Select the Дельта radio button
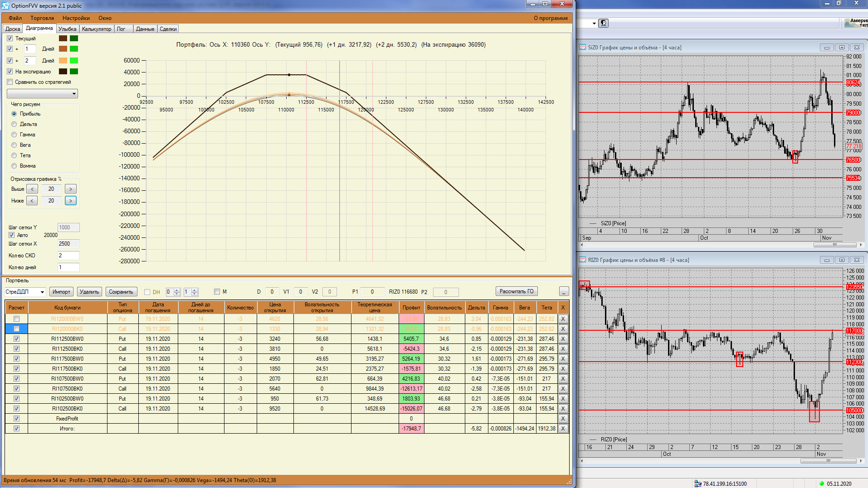This screenshot has width=868, height=488. coord(14,124)
